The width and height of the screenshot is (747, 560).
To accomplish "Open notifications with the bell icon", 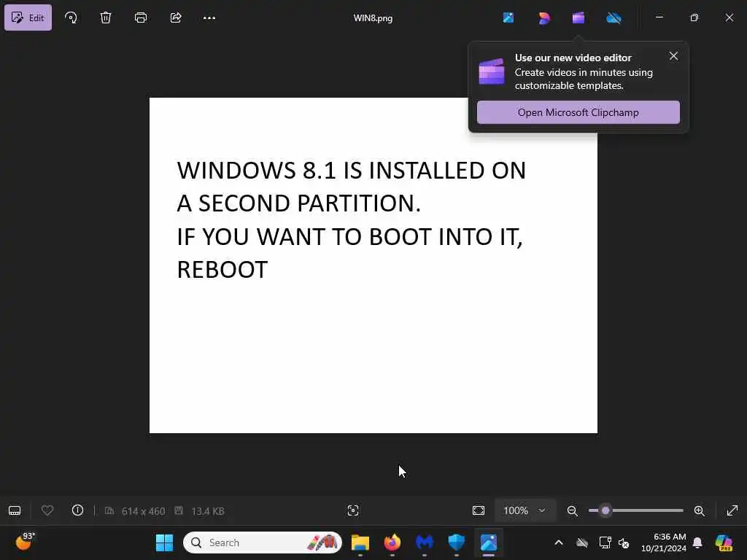I will [697, 542].
